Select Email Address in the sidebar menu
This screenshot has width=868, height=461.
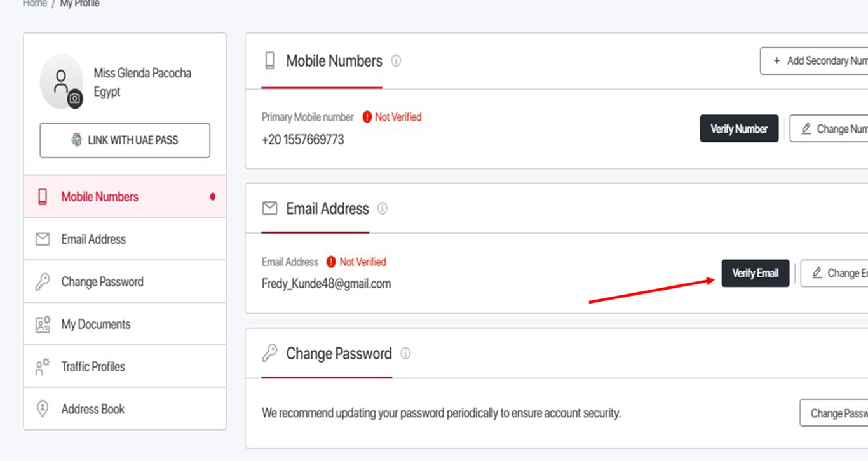[x=125, y=239]
